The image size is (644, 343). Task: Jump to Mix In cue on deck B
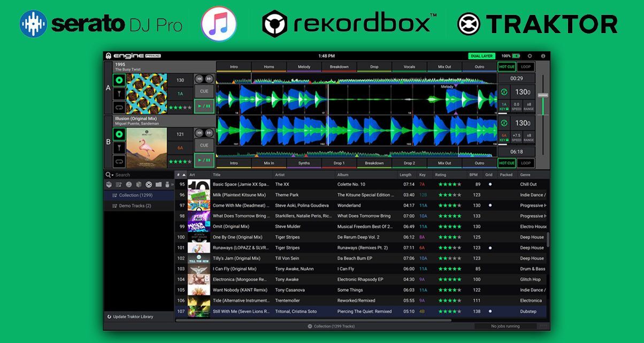pyautogui.click(x=269, y=163)
